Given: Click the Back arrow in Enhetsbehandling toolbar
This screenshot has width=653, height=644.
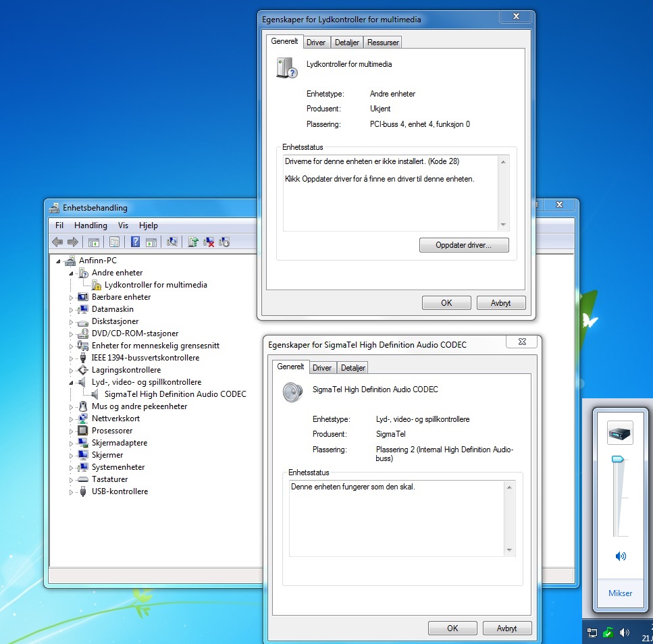Looking at the screenshot, I should click(x=57, y=242).
